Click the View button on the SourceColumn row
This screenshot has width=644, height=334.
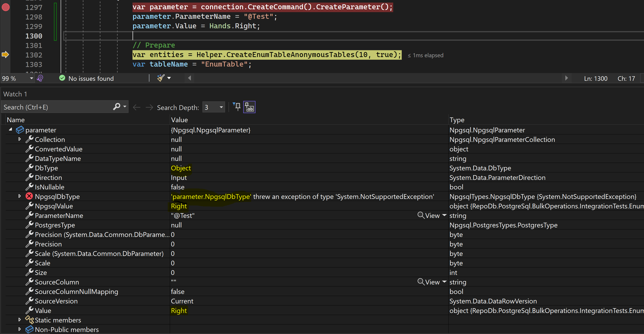coord(429,282)
